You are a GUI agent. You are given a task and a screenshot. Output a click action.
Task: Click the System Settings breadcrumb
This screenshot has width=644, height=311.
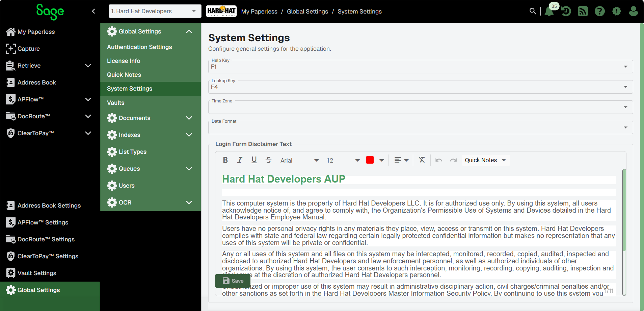point(359,11)
